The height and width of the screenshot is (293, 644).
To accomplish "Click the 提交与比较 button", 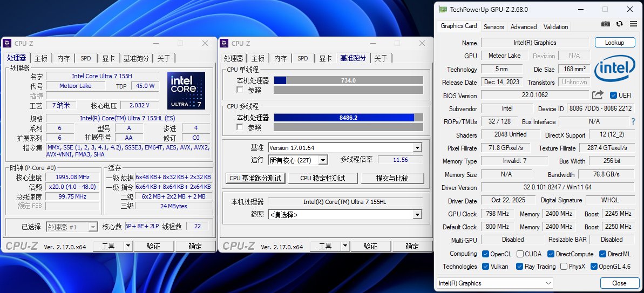I will pos(392,178).
